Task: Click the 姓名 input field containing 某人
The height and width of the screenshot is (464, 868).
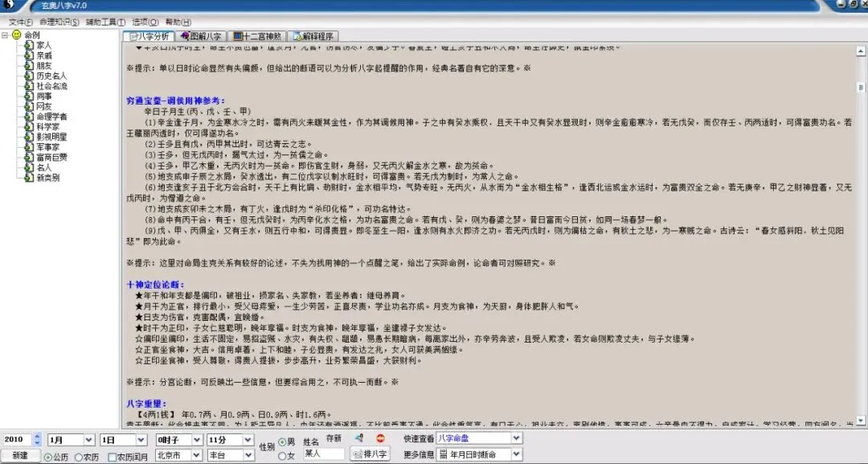Action: 323,454
